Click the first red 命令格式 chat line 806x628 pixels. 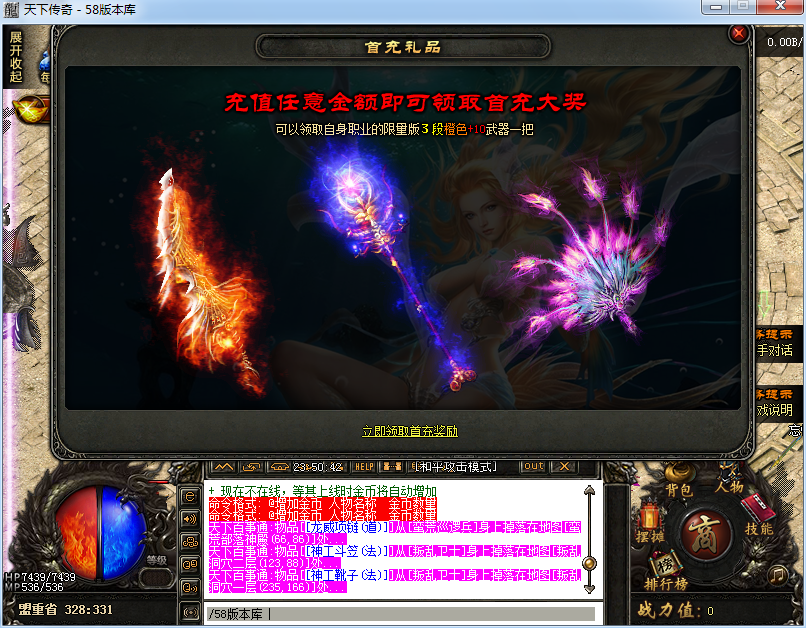(322, 503)
